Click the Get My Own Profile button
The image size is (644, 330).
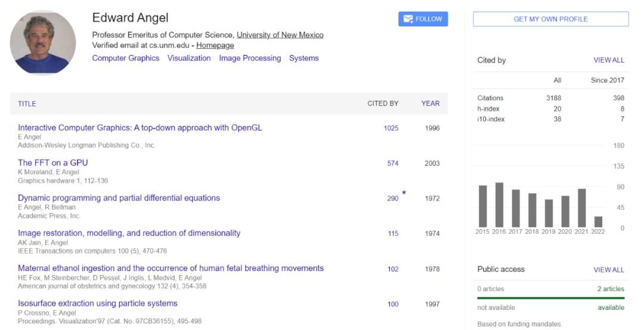(x=550, y=19)
